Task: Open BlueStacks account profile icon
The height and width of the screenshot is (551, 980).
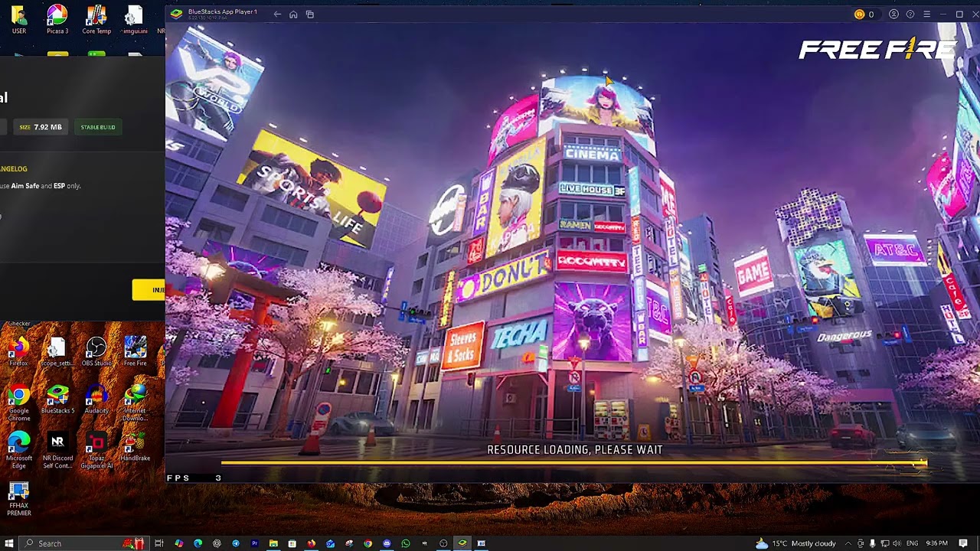Action: [893, 15]
